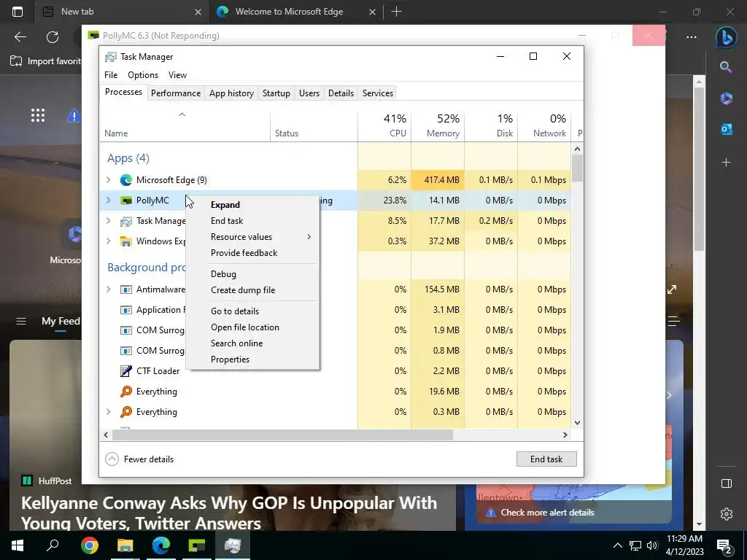Switch to the Services tab
The image size is (747, 560).
click(x=378, y=93)
